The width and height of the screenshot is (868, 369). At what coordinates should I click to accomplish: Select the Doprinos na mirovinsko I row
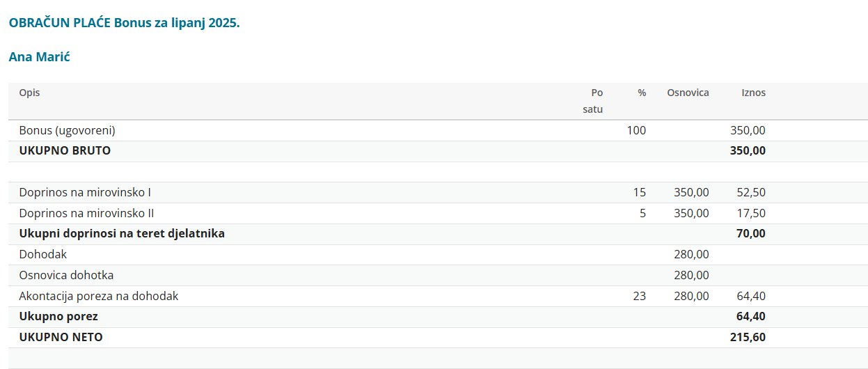438,192
